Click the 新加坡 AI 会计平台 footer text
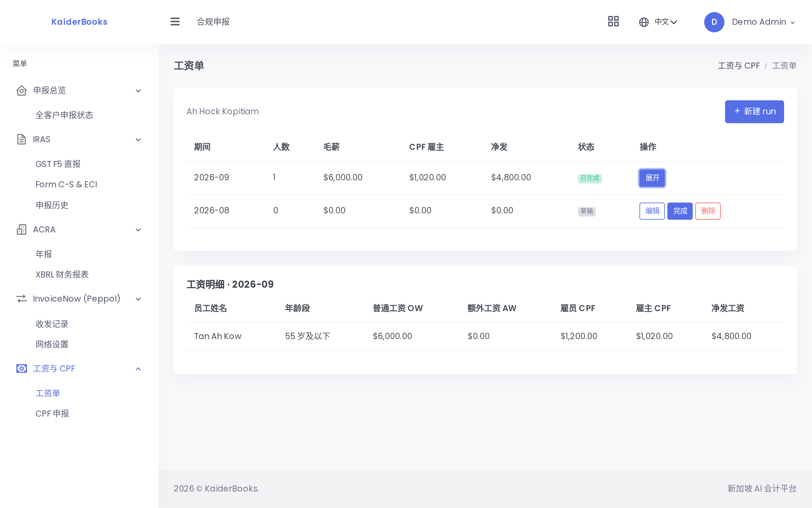This screenshot has height=508, width=812. (x=762, y=489)
